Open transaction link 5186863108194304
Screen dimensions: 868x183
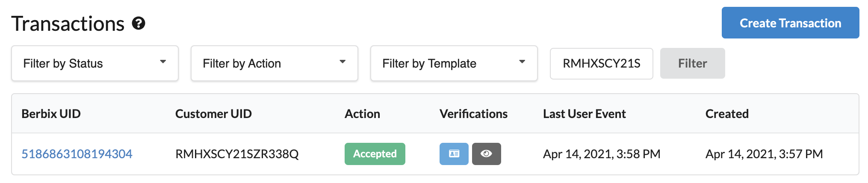click(77, 154)
